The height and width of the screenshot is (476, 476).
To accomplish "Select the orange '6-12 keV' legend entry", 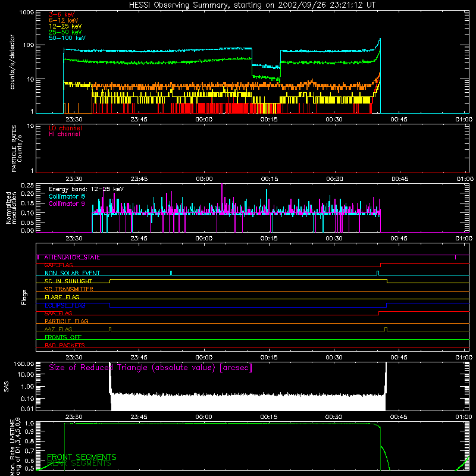I will click(64, 20).
